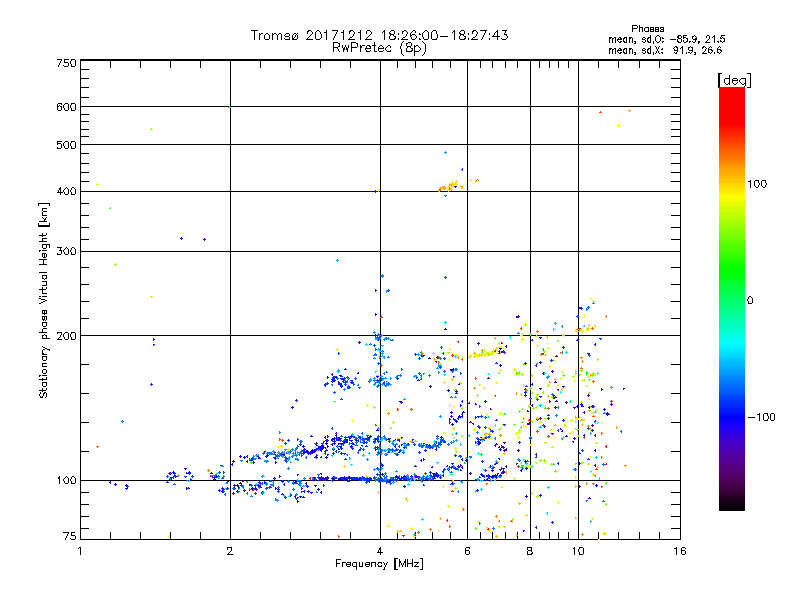Click the x-axis tick label 2
The image size is (800, 600).
(x=230, y=551)
